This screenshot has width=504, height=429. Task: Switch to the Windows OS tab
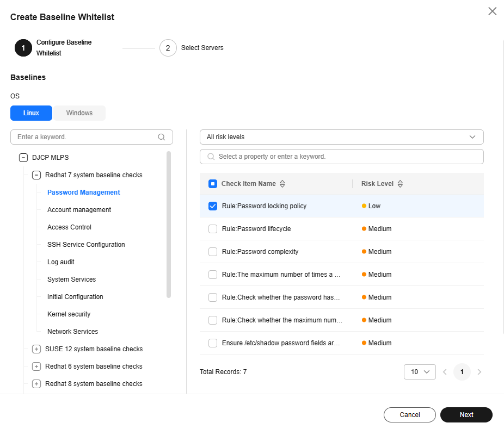tap(79, 113)
